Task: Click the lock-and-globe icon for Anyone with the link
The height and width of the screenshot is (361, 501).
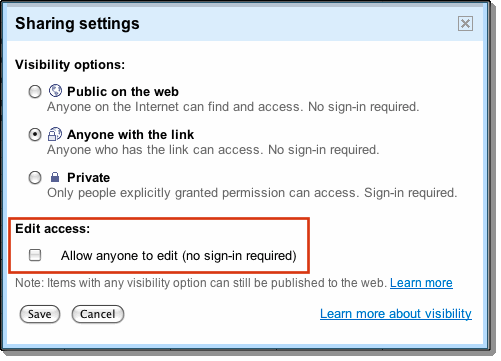Action: pyautogui.click(x=55, y=134)
